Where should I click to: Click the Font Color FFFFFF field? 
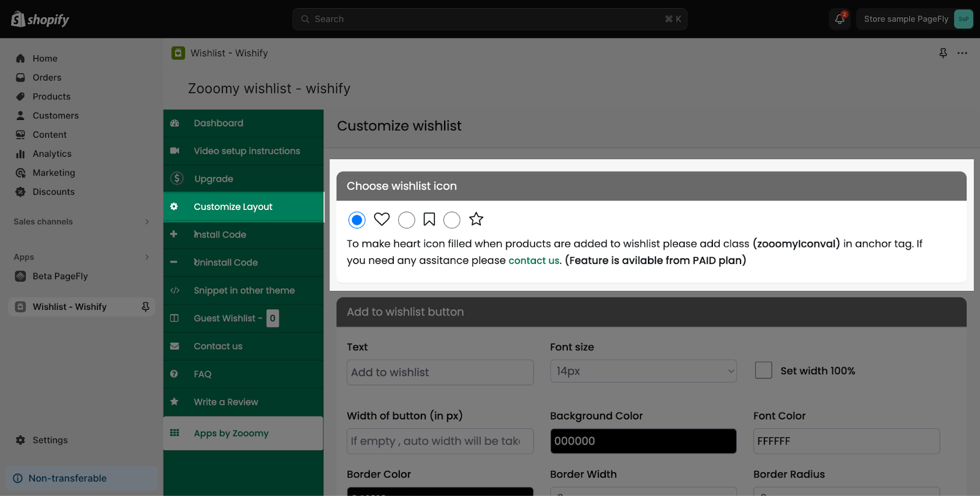coord(846,441)
